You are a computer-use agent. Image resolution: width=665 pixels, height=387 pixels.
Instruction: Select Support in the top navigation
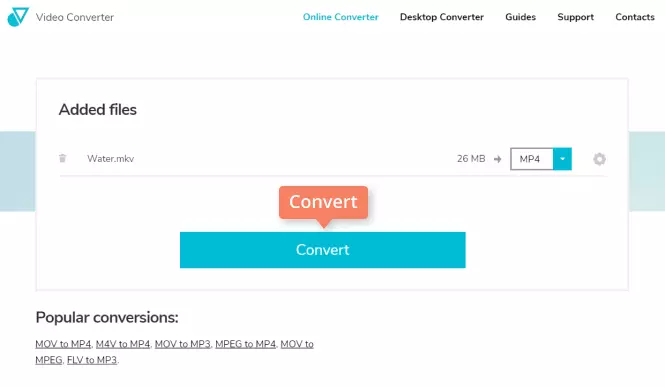[x=576, y=17]
